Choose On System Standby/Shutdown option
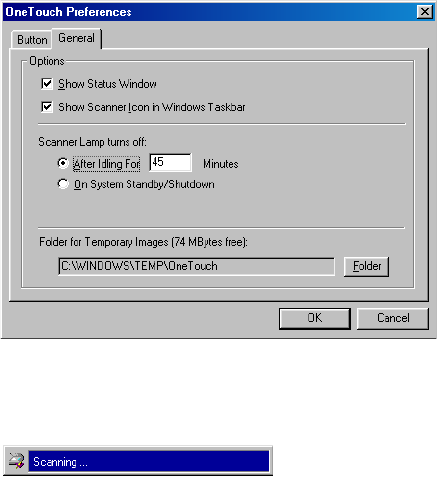Image resolution: width=437 pixels, height=477 pixels. coord(63,184)
